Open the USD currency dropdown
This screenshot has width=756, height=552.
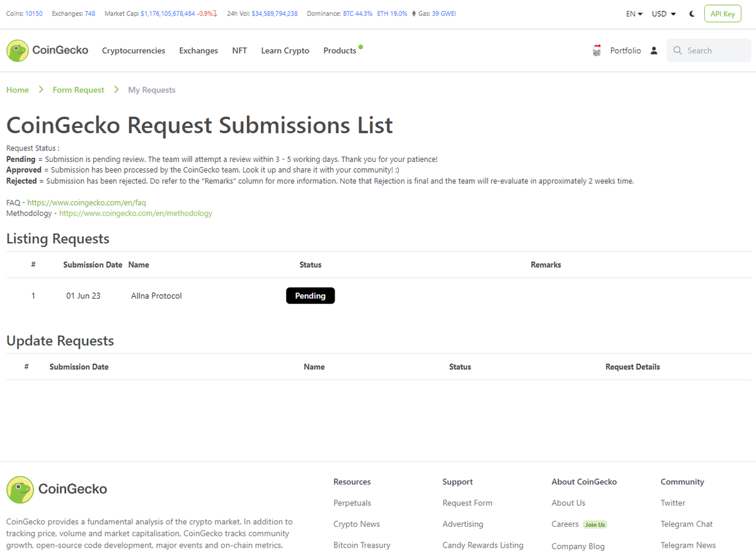(x=664, y=14)
